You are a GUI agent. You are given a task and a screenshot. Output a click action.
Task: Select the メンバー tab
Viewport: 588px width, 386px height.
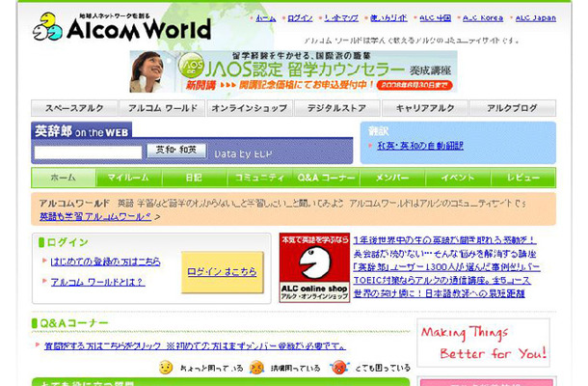click(x=392, y=178)
